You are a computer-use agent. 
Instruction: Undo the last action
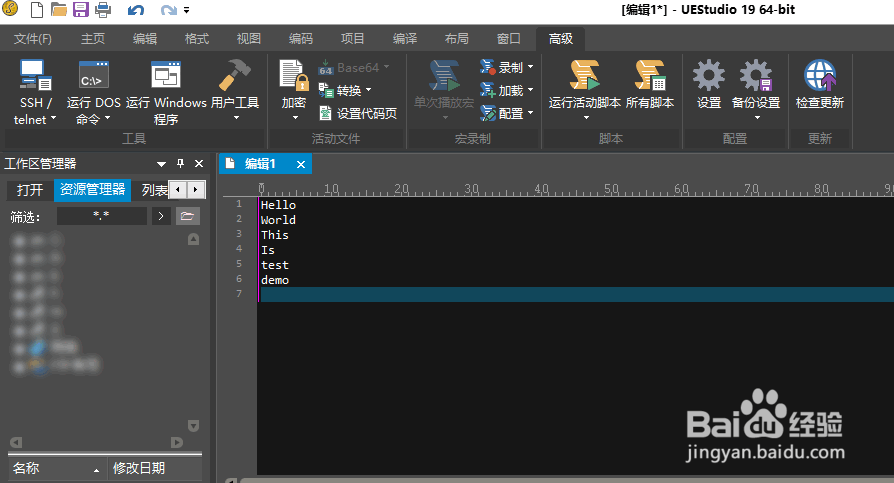coord(136,10)
